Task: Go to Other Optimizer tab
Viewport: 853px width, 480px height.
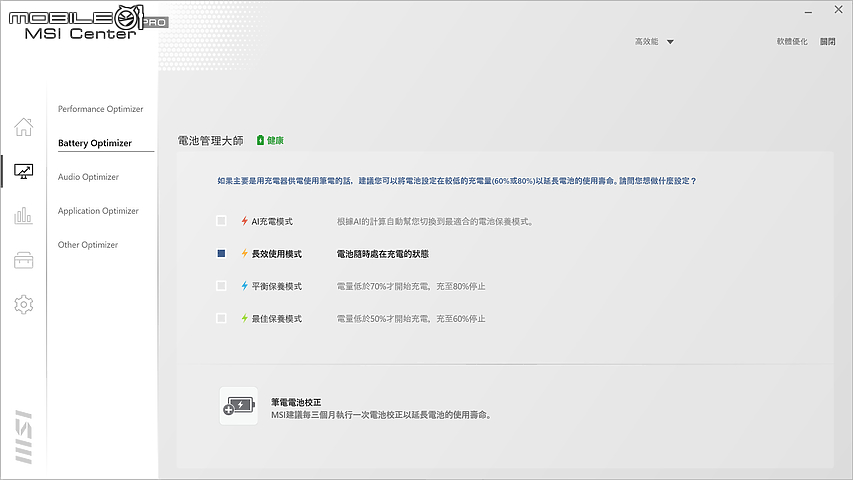Action: point(88,245)
